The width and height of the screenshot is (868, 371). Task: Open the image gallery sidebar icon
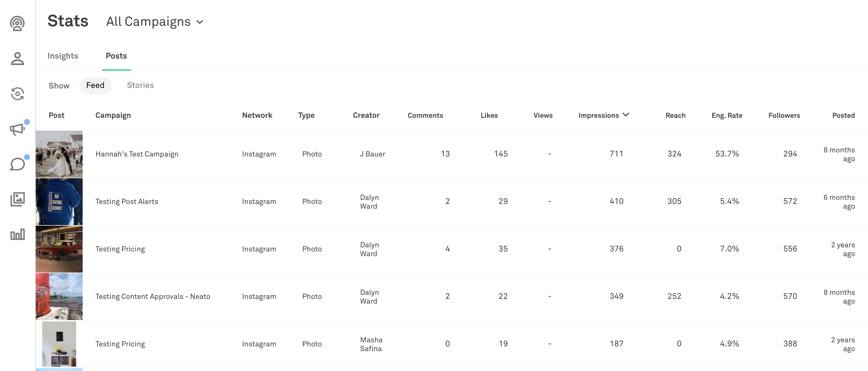pyautogui.click(x=17, y=199)
